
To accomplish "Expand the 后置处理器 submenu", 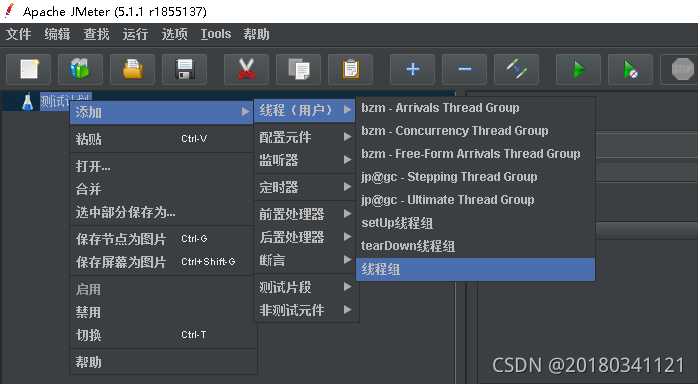I will point(304,237).
